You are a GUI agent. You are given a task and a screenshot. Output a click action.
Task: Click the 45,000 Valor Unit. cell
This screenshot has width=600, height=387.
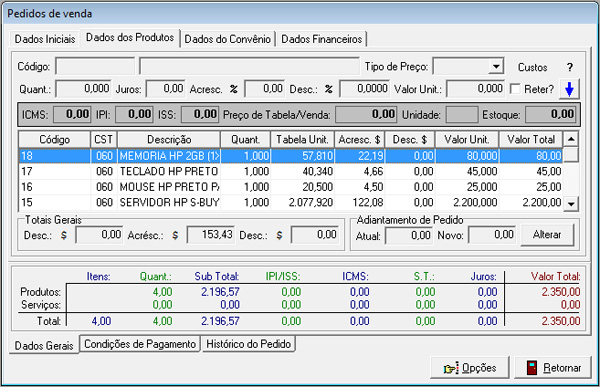pyautogui.click(x=466, y=171)
